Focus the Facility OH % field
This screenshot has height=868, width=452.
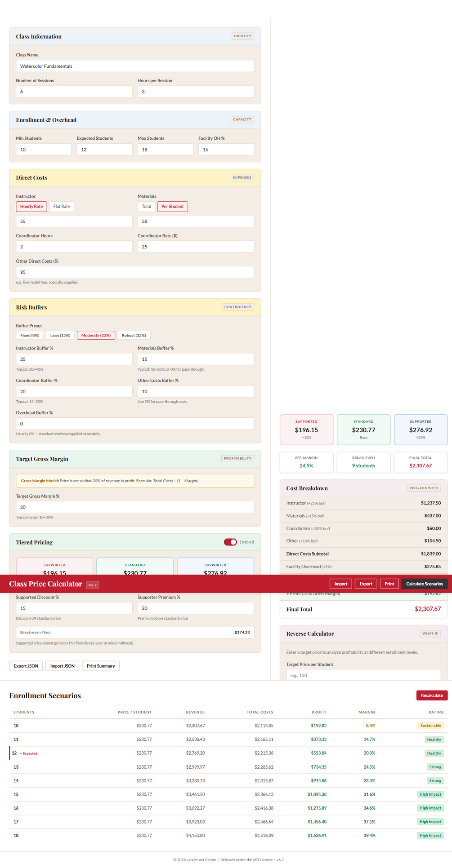(226, 150)
